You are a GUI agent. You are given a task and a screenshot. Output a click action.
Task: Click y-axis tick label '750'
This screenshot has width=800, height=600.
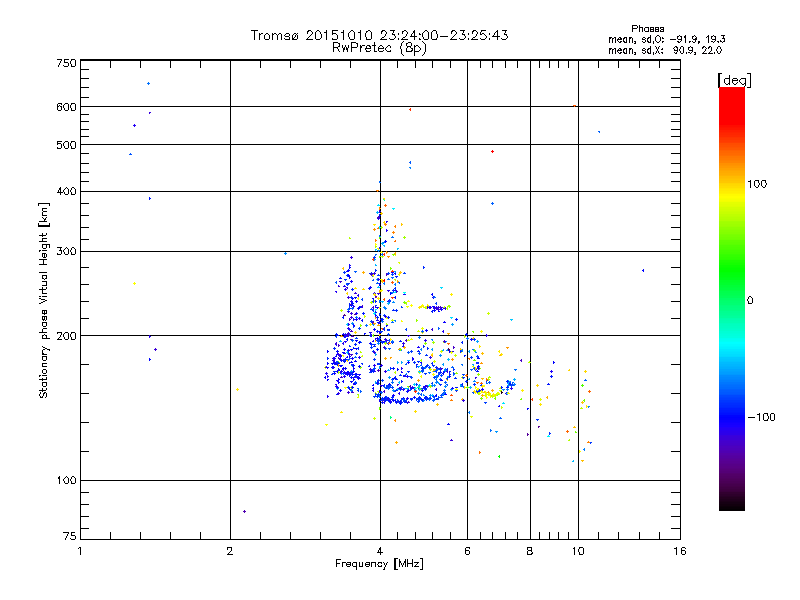[66, 63]
